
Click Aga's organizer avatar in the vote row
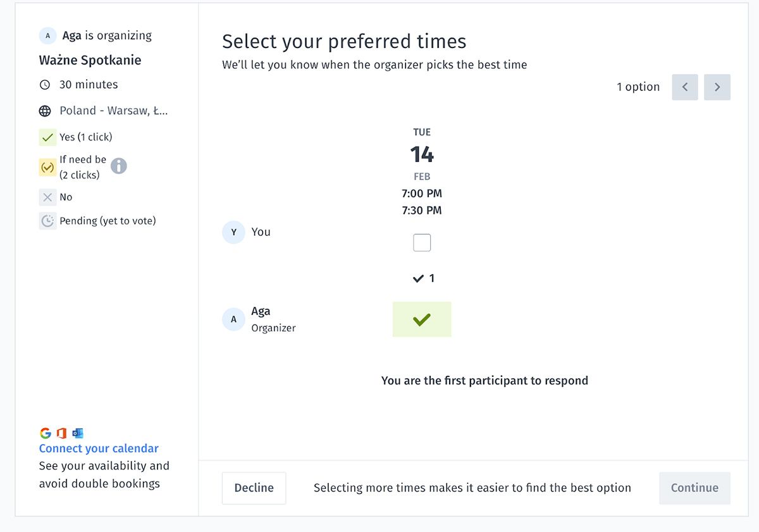click(x=233, y=319)
